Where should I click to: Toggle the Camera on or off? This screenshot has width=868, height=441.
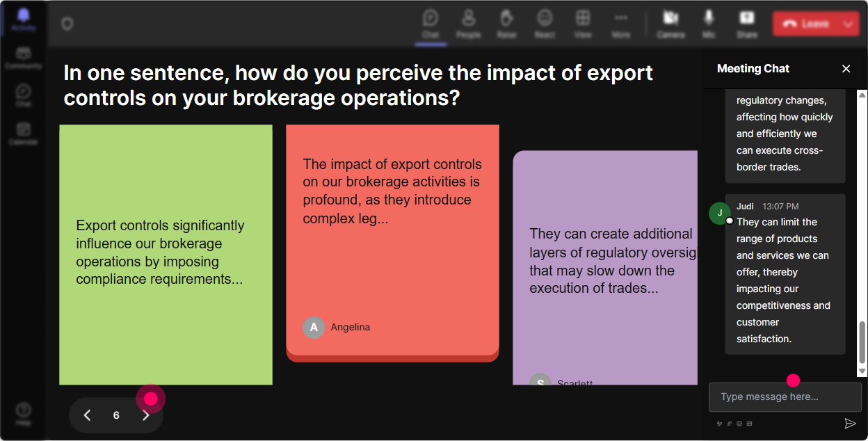click(670, 24)
